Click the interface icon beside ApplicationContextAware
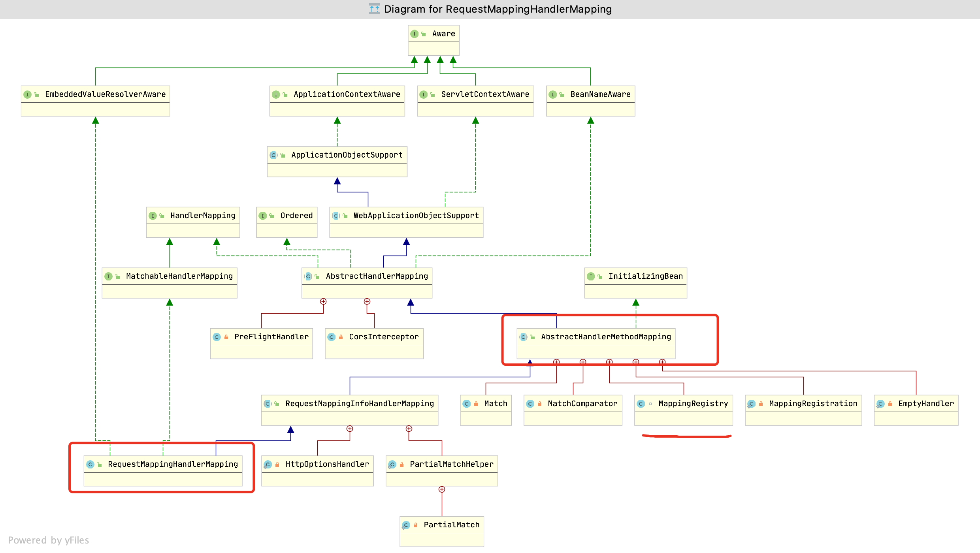The height and width of the screenshot is (553, 980). (276, 94)
